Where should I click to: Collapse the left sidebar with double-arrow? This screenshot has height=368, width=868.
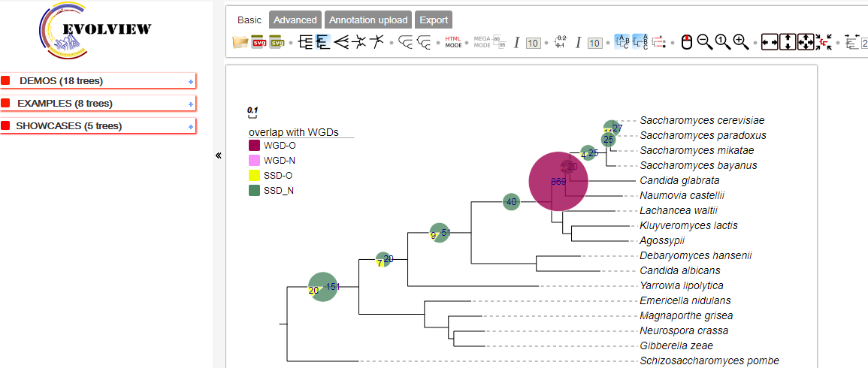(x=218, y=155)
